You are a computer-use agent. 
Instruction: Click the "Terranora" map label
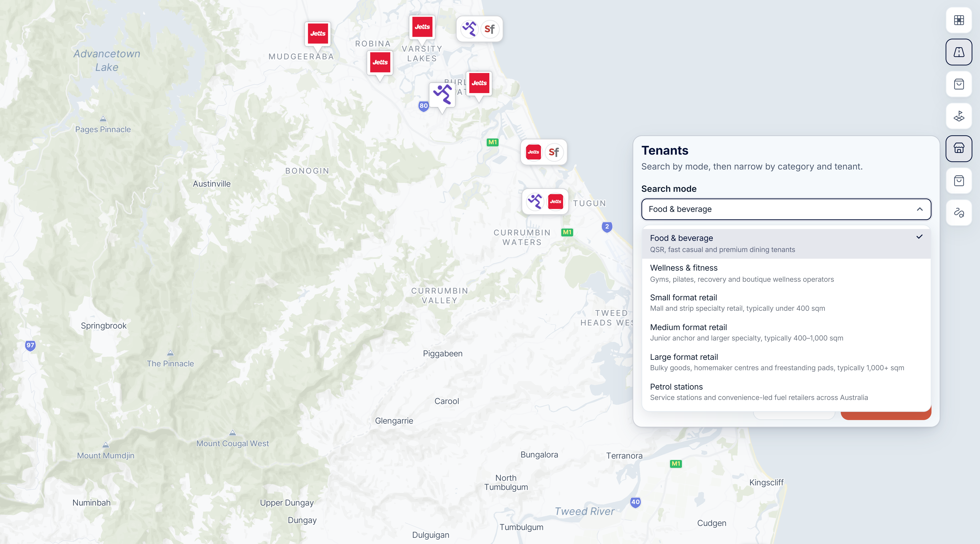[x=624, y=456]
